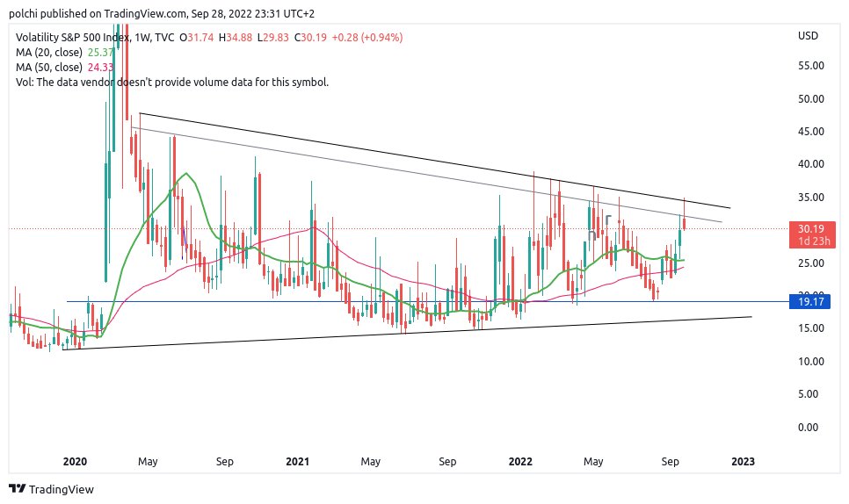Click the 5.00 price axis label
Image resolution: width=849 pixels, height=504 pixels.
pyautogui.click(x=809, y=394)
